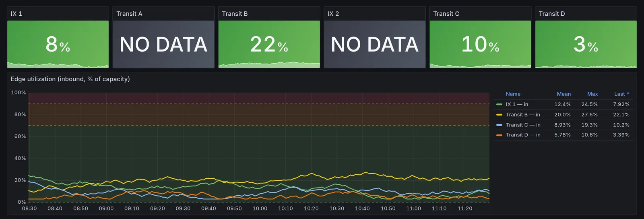This screenshot has width=644, height=219.
Task: Open the Transit C panel title
Action: [x=446, y=14]
